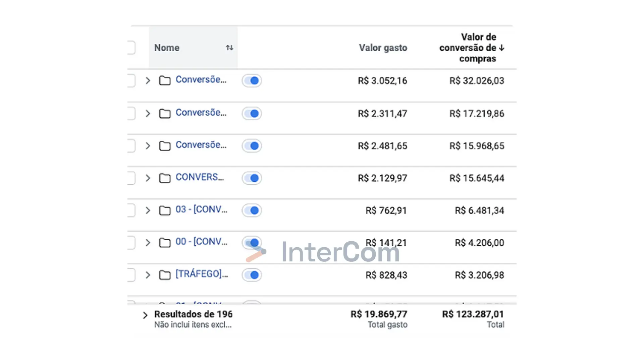The width and height of the screenshot is (644, 362).
Task: Select the R$ 32.026,03 conversion value cell
Action: pyautogui.click(x=477, y=81)
